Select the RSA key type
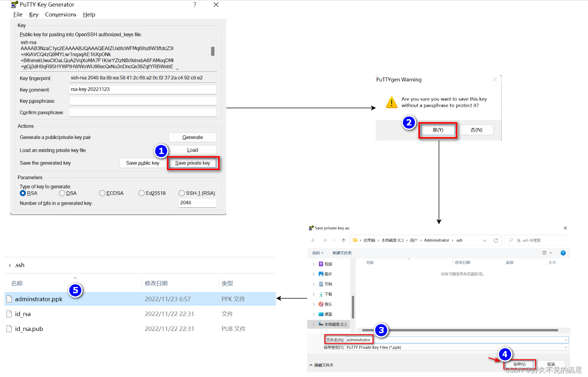588x377 pixels. tap(23, 193)
